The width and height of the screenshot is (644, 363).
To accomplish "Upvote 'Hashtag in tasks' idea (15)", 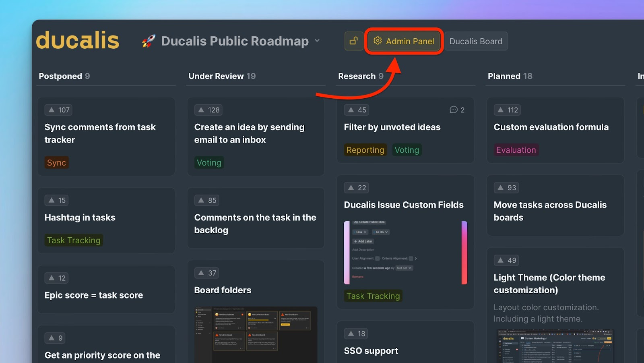I will 57,200.
